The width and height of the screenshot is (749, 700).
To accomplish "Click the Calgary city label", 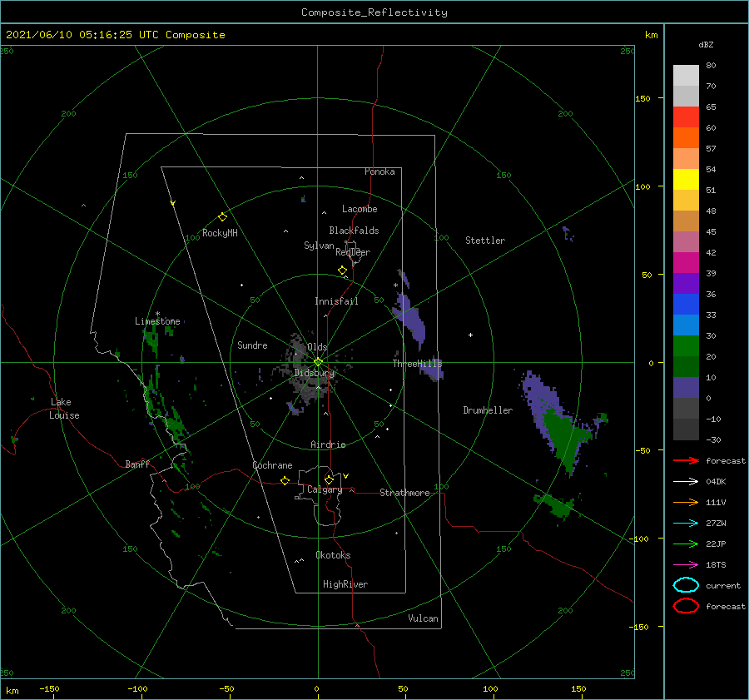I will coord(325,489).
